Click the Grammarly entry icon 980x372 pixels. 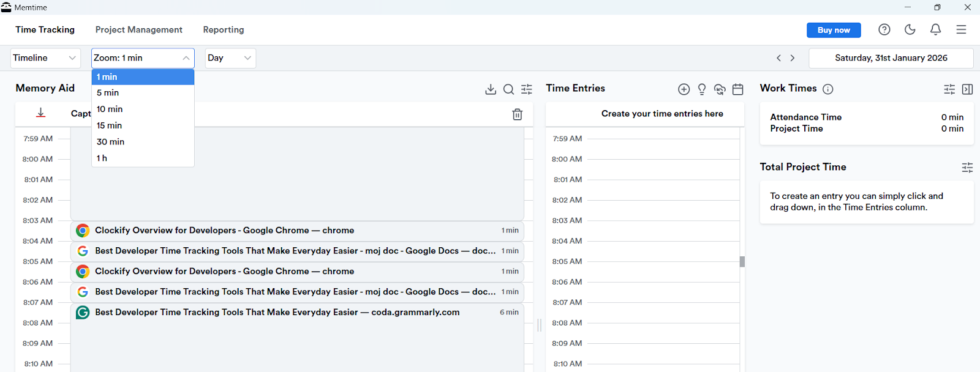pos(83,313)
